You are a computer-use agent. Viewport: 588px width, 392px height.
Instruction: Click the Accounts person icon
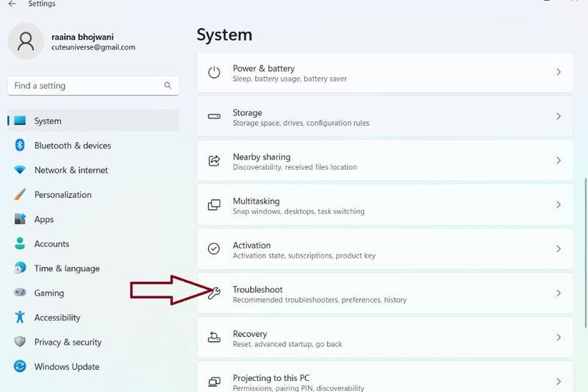(x=20, y=243)
